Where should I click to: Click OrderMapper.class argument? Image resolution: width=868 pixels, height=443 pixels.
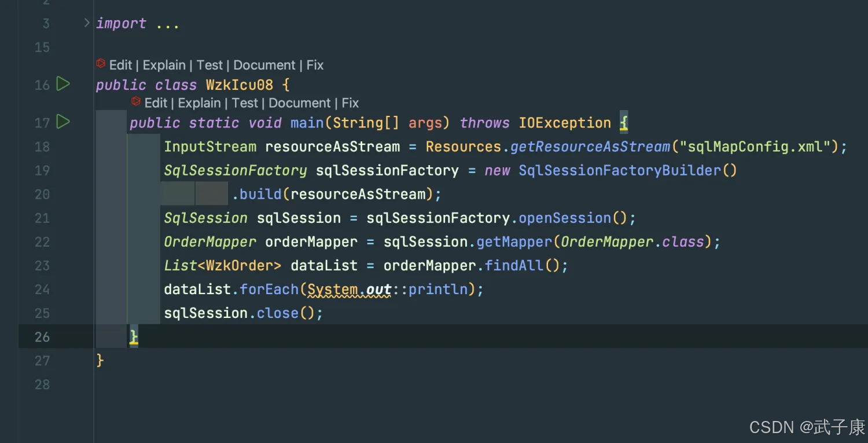click(x=632, y=241)
